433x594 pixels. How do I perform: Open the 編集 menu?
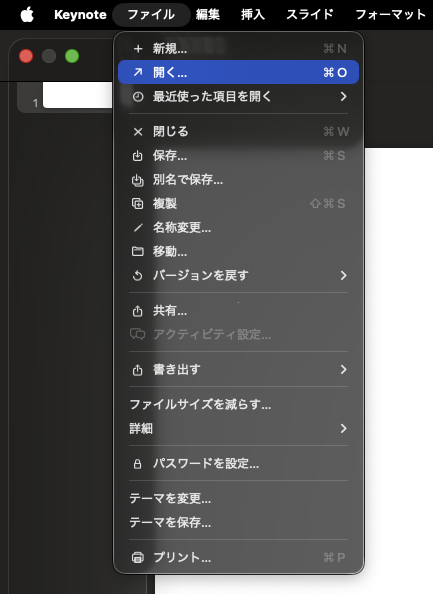pyautogui.click(x=208, y=15)
